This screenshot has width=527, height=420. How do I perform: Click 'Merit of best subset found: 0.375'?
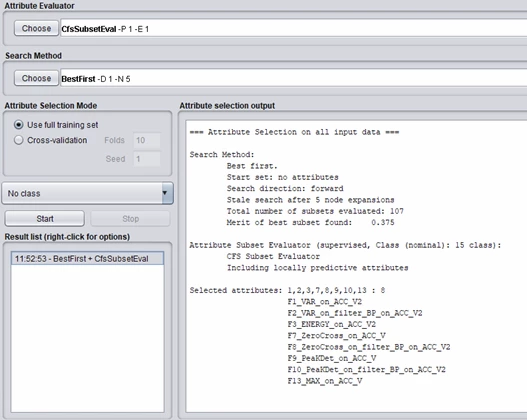point(310,222)
